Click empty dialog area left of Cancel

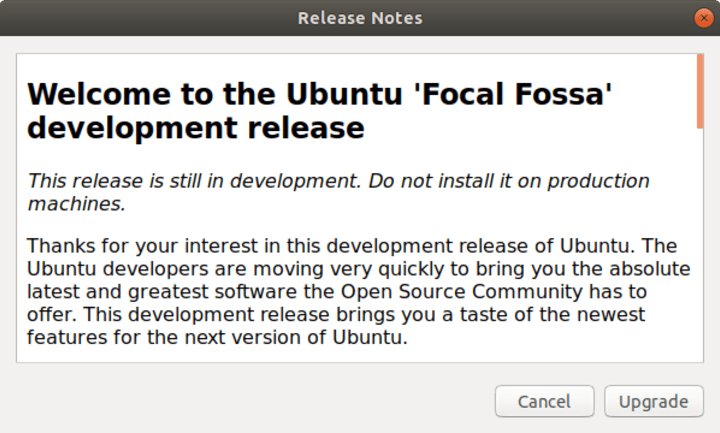pyautogui.click(x=250, y=402)
